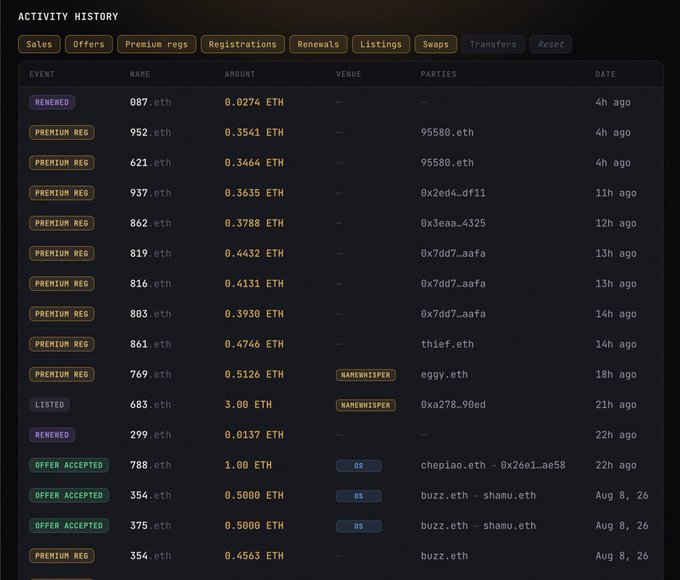Image resolution: width=680 pixels, height=580 pixels.
Task: Open 0x26e1…ae58 buyer address
Action: [x=533, y=465]
